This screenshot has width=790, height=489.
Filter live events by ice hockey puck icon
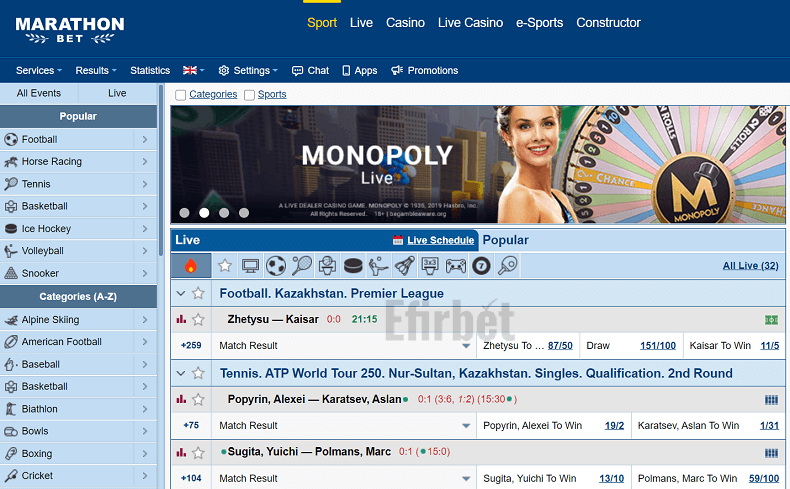tap(353, 265)
